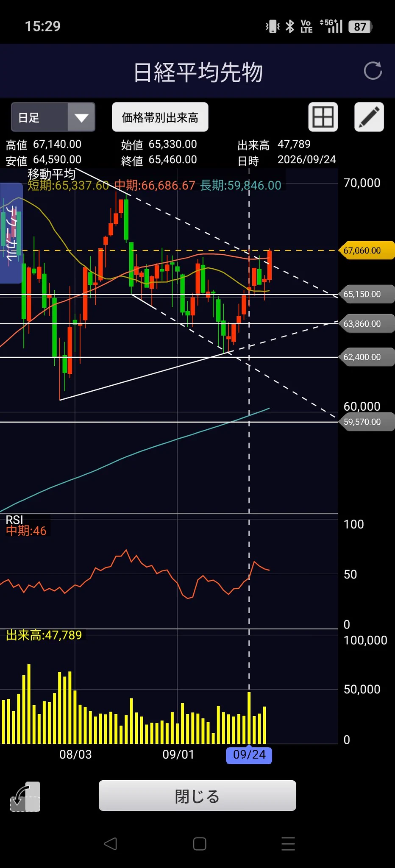
Task: Tap the 08/03 date axis label
Action: pyautogui.click(x=75, y=754)
